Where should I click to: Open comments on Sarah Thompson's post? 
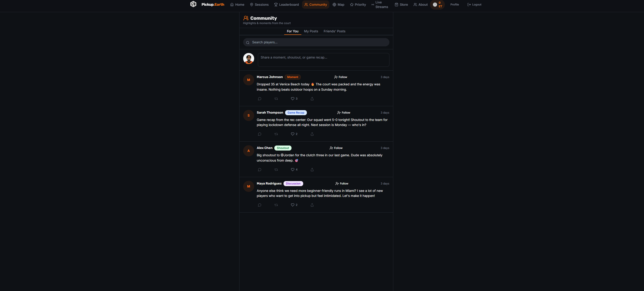click(259, 134)
